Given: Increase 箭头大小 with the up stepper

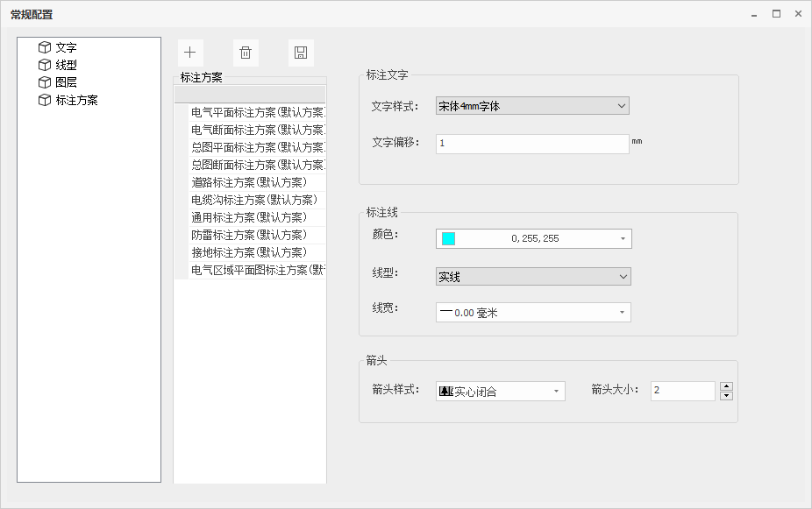Looking at the screenshot, I should [x=726, y=386].
